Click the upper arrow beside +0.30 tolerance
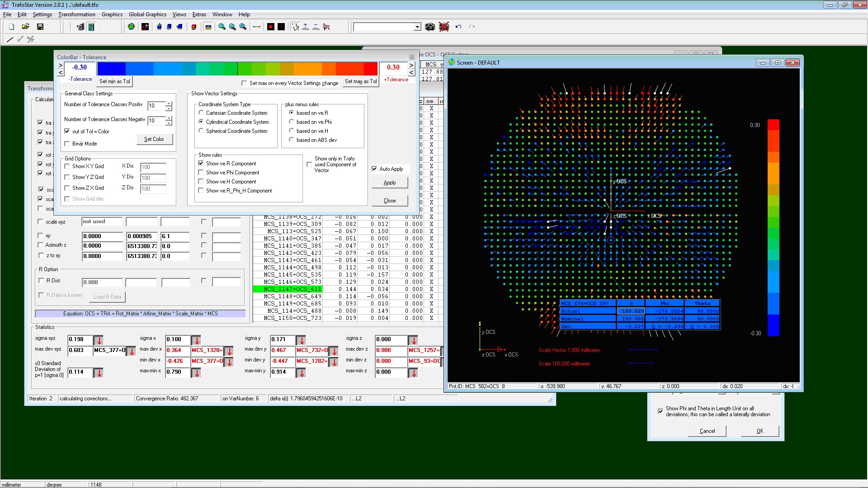868x488 pixels. click(411, 66)
